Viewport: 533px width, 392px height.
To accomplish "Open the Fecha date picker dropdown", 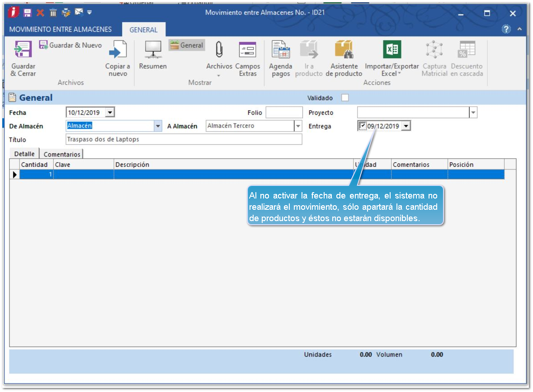I will (111, 113).
